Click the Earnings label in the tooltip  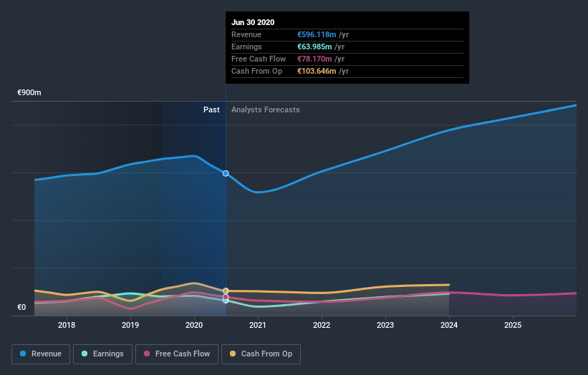246,47
